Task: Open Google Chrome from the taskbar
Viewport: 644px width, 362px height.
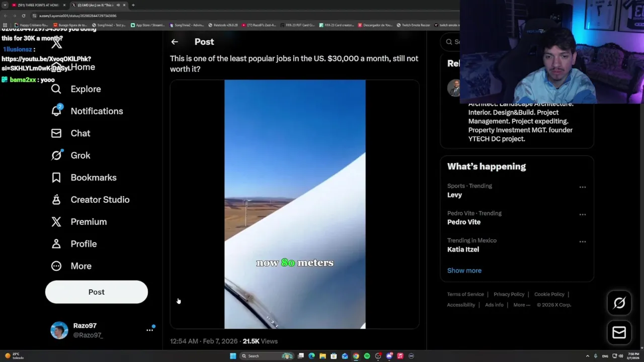Action: pyautogui.click(x=356, y=356)
